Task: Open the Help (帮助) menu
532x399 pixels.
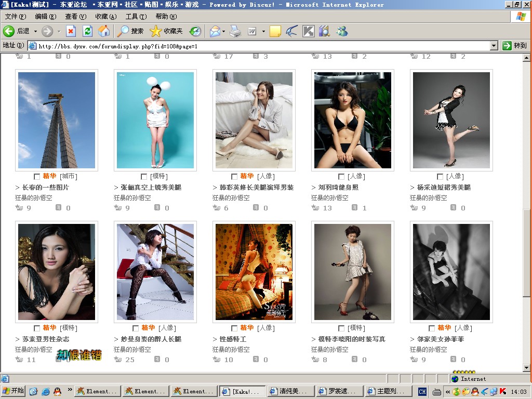Action: (166, 16)
